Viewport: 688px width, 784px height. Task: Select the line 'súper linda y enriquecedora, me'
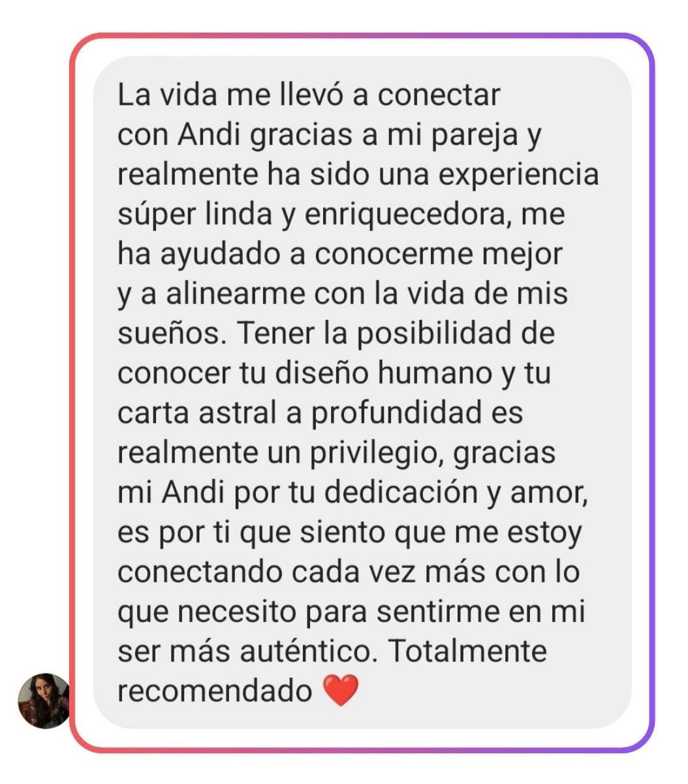point(341,215)
